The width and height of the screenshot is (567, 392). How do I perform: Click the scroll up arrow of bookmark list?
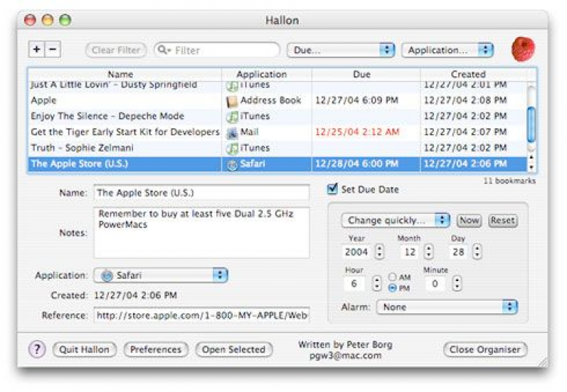(x=531, y=158)
